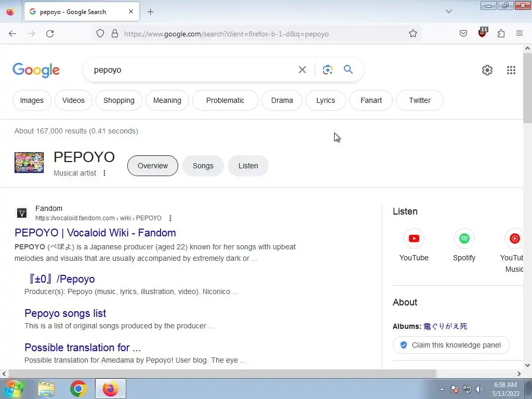Open the Save to Pocket icon
The height and width of the screenshot is (399, 532).
pyautogui.click(x=463, y=33)
